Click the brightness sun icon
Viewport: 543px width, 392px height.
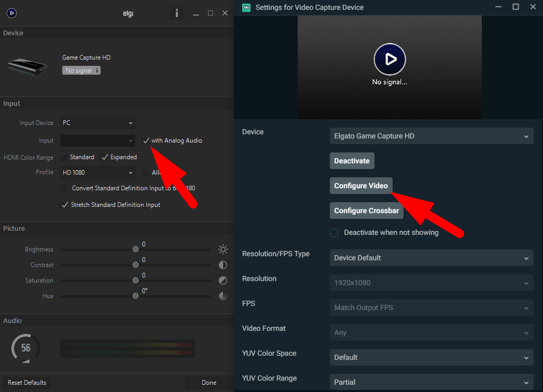click(223, 249)
